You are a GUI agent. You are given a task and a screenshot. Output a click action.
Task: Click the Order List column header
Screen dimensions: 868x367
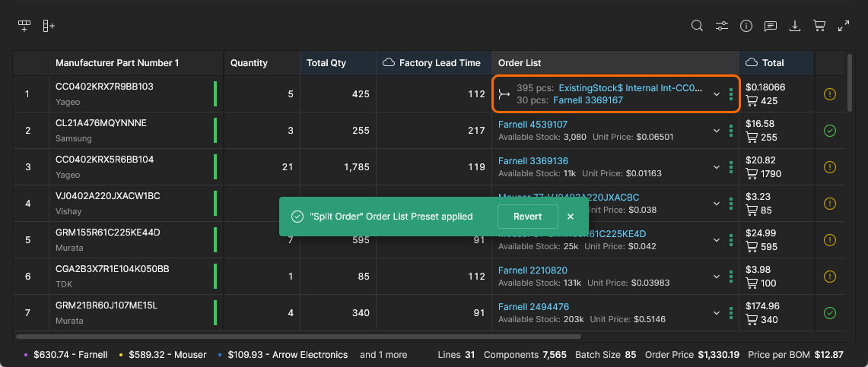[x=520, y=63]
